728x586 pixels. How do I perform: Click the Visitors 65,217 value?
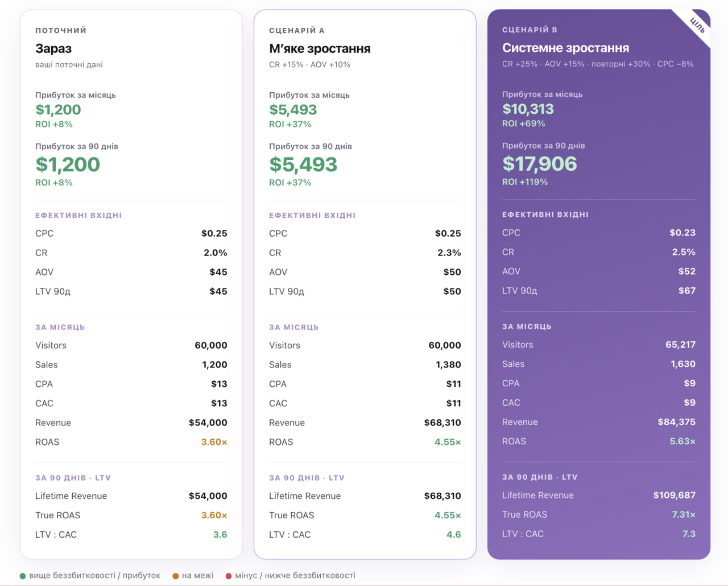click(x=680, y=345)
